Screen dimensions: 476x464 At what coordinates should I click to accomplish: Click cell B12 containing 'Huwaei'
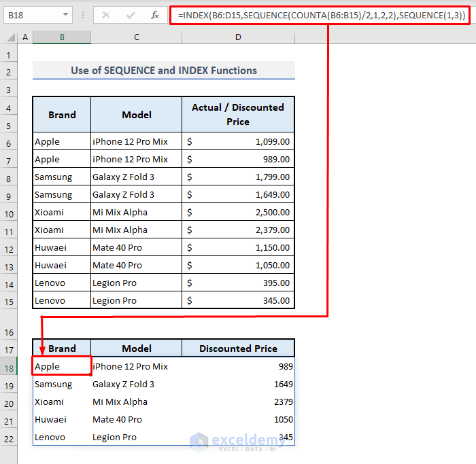click(x=62, y=247)
